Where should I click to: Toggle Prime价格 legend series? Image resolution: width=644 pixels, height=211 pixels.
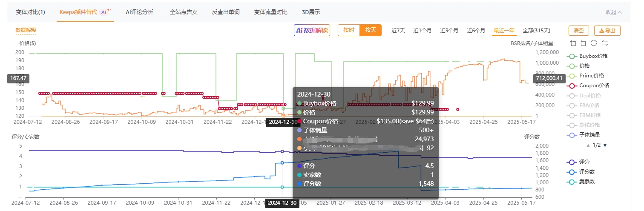[586, 75]
